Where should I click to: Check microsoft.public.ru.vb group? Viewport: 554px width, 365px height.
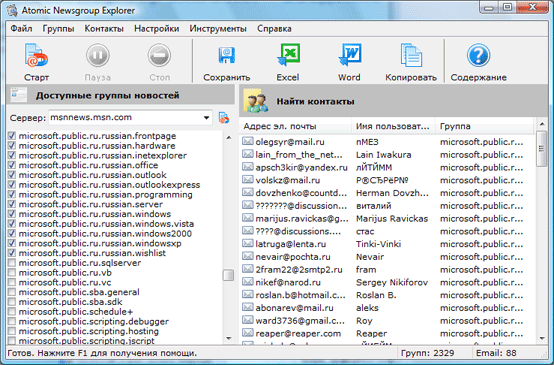coord(12,272)
